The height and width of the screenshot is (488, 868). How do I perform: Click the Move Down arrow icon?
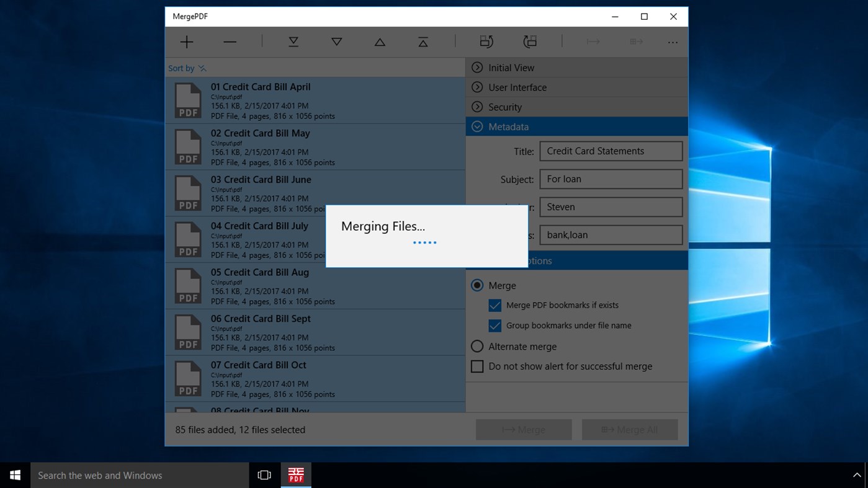(336, 42)
